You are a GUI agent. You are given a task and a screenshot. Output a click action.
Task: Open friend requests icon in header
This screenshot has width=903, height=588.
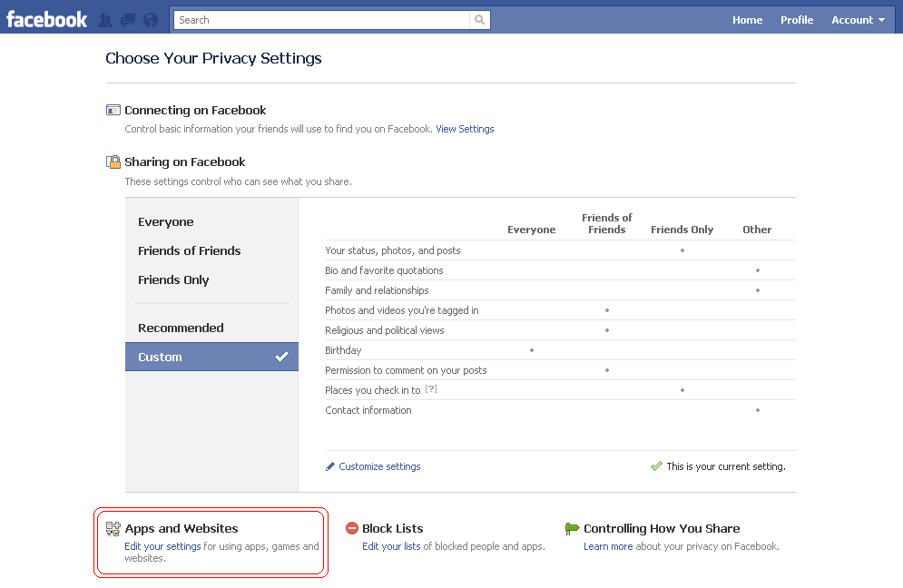105,20
